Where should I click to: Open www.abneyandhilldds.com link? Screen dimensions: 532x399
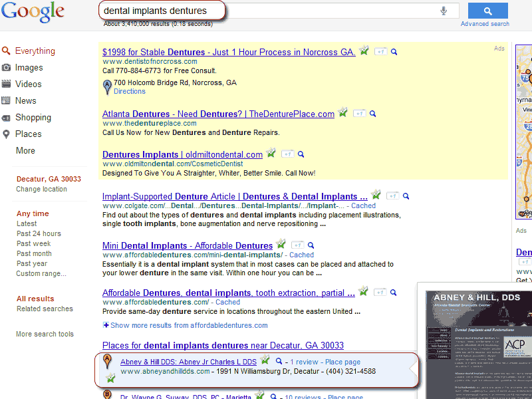point(165,372)
